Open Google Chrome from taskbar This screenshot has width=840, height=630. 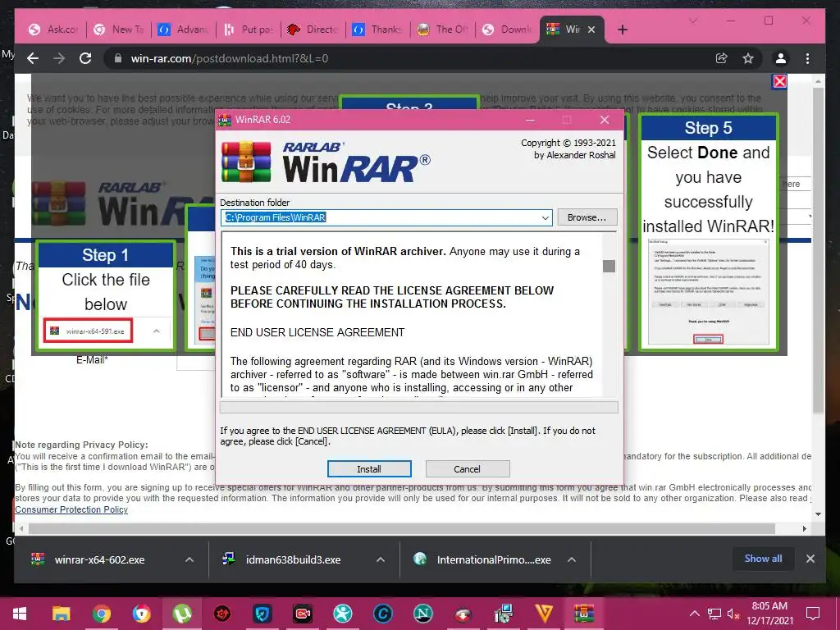coord(101,614)
